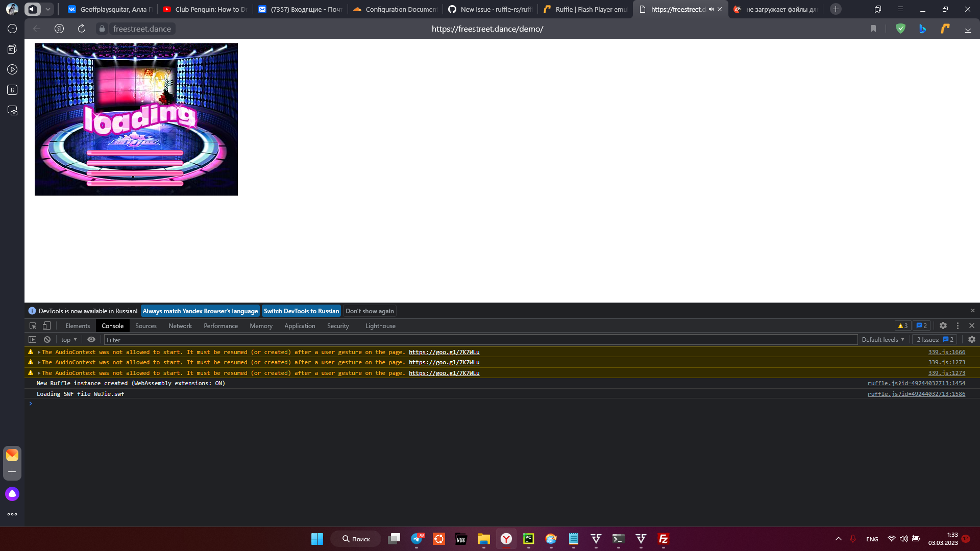Clear the console with the no-entry icon
The height and width of the screenshot is (551, 980).
46,339
